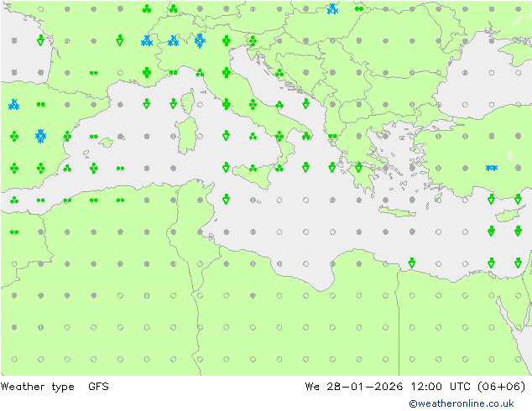Click the blue snowflake symbol over central Spain

pyautogui.click(x=41, y=136)
